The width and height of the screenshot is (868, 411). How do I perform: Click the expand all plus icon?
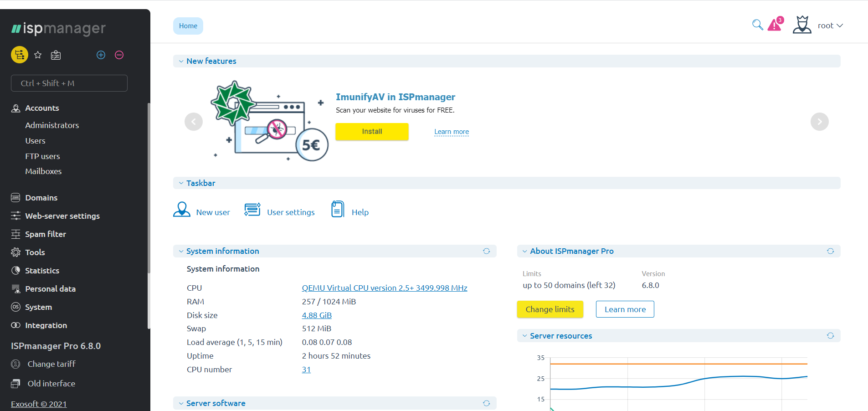(101, 55)
